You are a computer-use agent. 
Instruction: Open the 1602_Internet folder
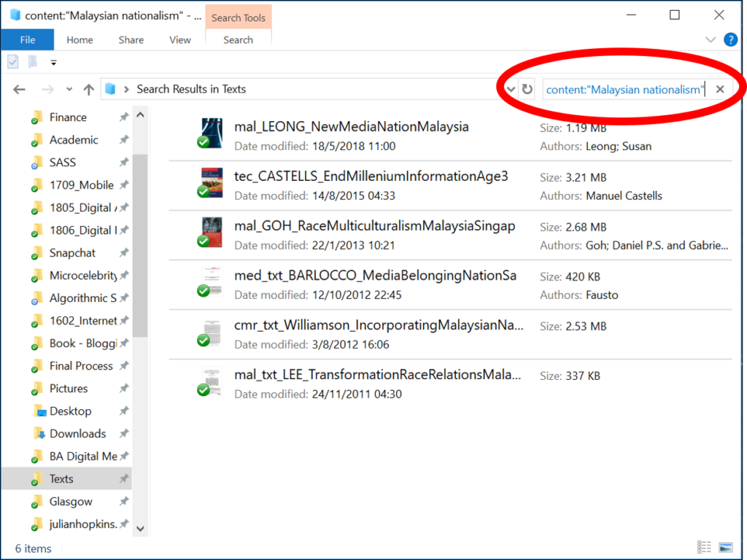pos(83,321)
